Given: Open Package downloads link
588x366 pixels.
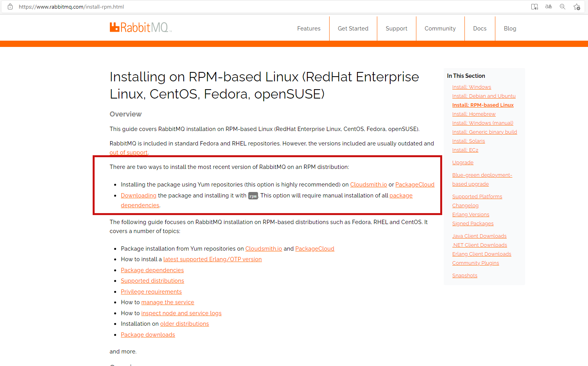Looking at the screenshot, I should pyautogui.click(x=148, y=335).
